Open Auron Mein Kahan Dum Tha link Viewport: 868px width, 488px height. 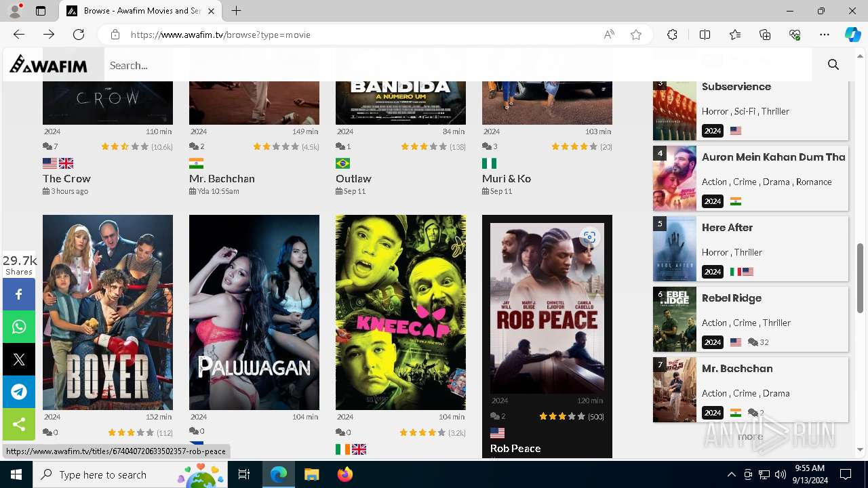pos(774,157)
